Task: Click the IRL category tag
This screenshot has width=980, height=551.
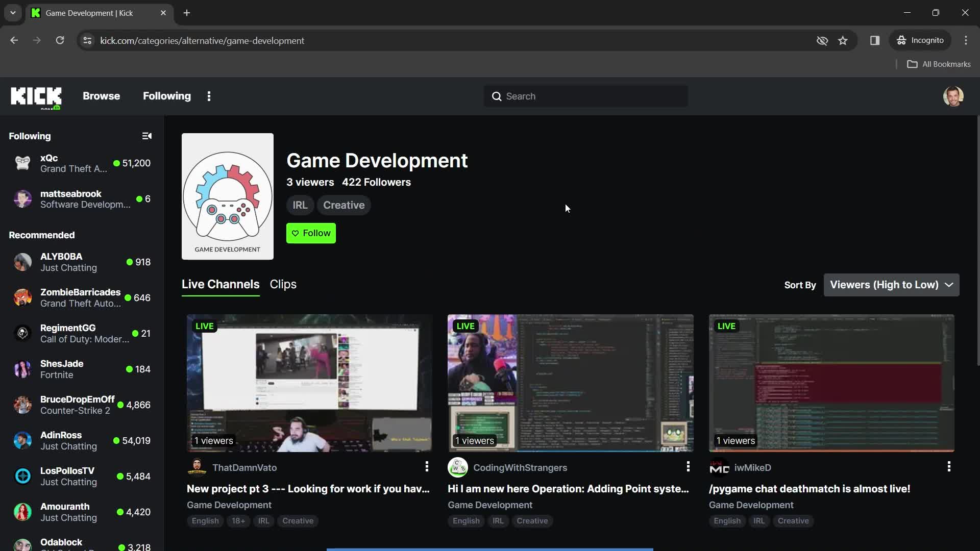Action: (x=300, y=205)
